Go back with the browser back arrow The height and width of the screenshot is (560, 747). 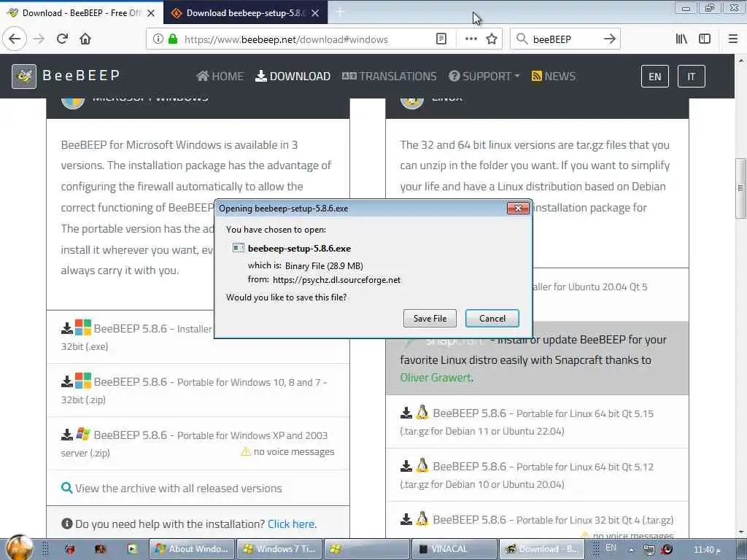point(15,39)
